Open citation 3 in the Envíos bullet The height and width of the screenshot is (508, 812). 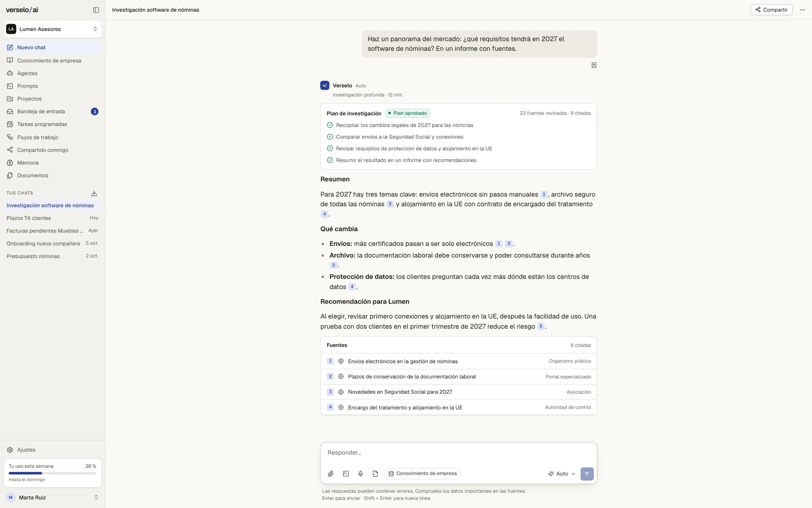pyautogui.click(x=508, y=244)
